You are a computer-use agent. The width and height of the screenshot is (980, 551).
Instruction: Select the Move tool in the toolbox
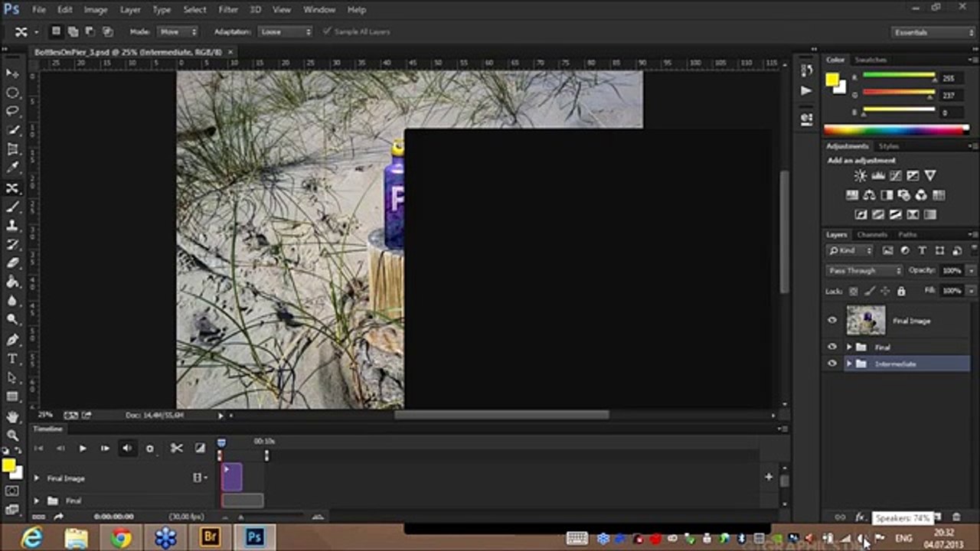pos(12,73)
